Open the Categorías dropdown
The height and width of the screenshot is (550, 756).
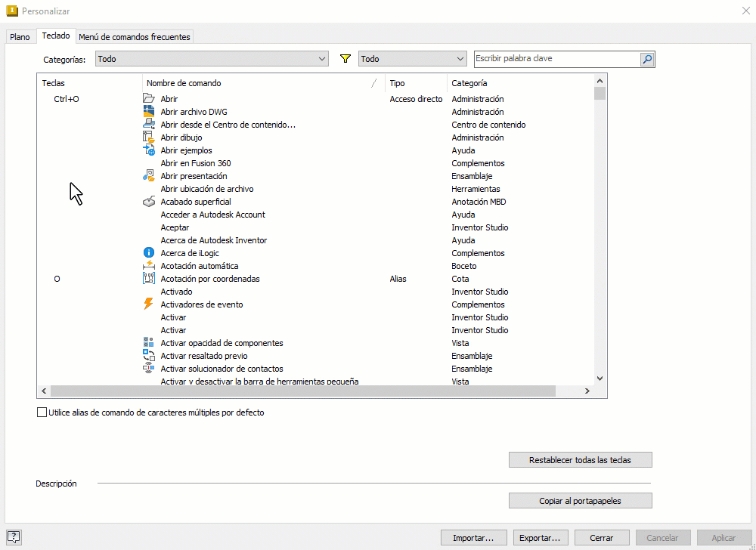pyautogui.click(x=212, y=59)
